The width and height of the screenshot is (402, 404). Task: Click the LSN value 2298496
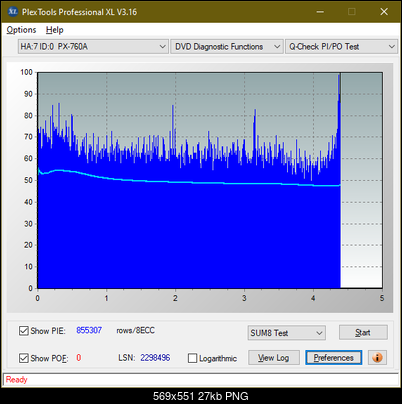tap(155, 358)
